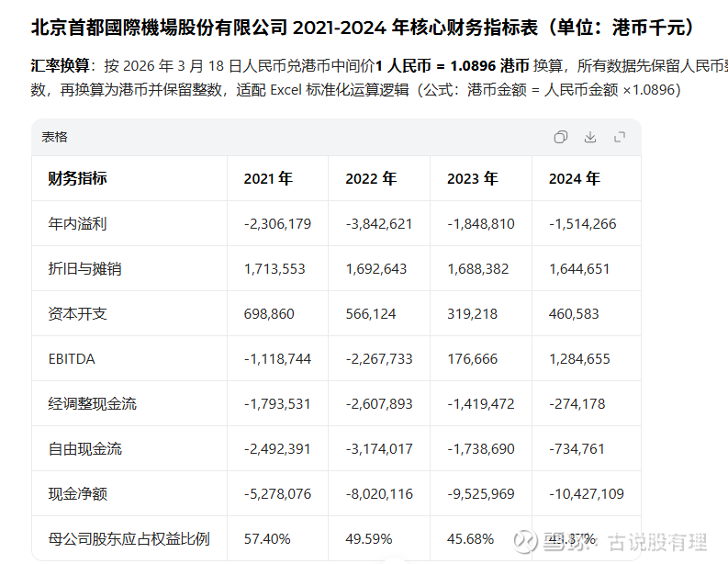Select cell value -1,514,266
728x564 pixels.
click(x=583, y=224)
